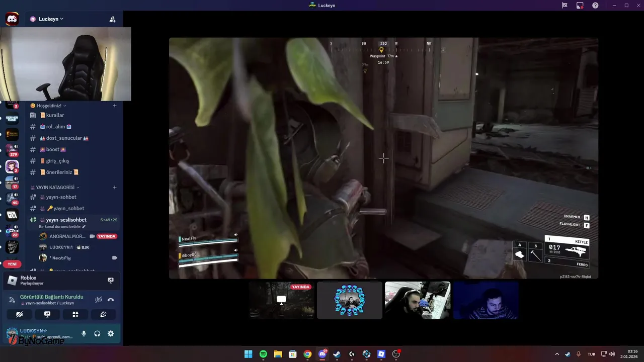This screenshot has width=644, height=362.
Task: Open the rol_alım channel
Action: click(x=73, y=127)
